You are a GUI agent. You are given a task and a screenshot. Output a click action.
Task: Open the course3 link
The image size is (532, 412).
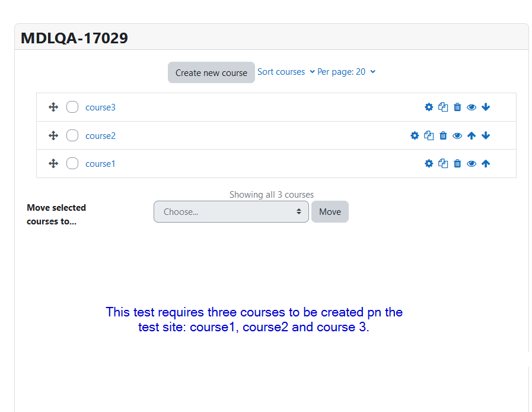pyautogui.click(x=100, y=107)
